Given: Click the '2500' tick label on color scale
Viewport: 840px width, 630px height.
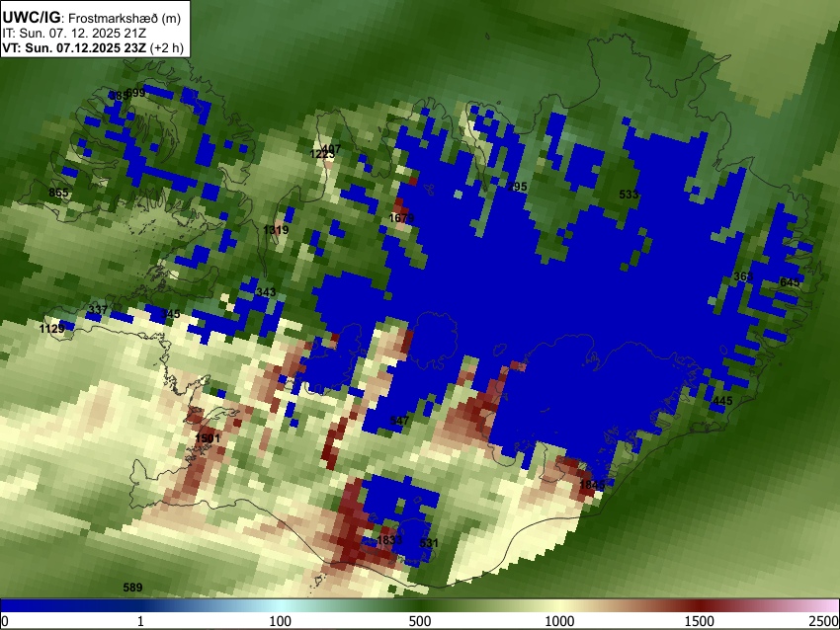Looking at the screenshot, I should [824, 621].
